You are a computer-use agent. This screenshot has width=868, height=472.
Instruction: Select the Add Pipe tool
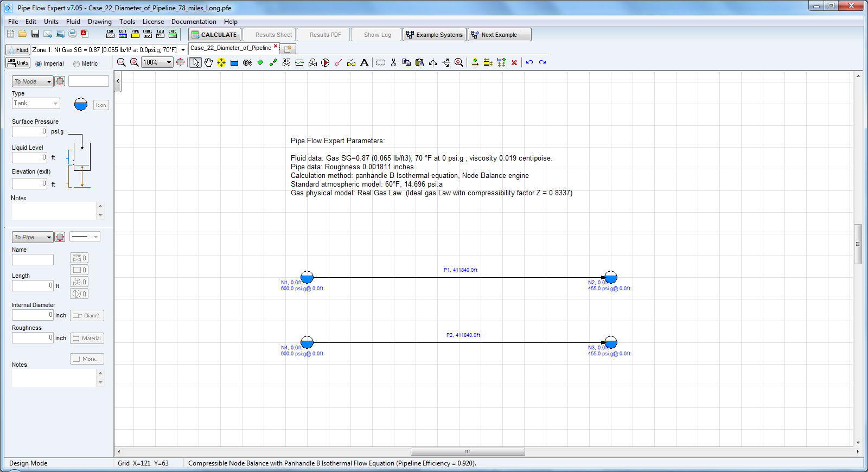click(273, 62)
